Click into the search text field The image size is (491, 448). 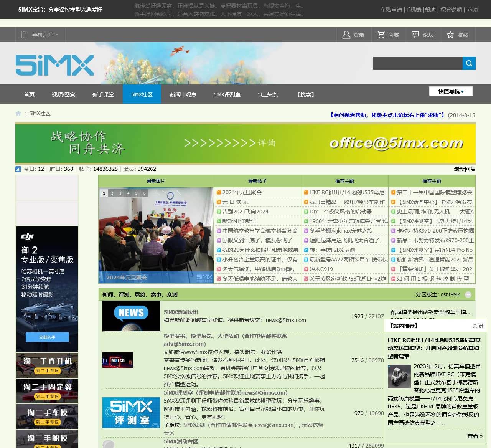[418, 63]
